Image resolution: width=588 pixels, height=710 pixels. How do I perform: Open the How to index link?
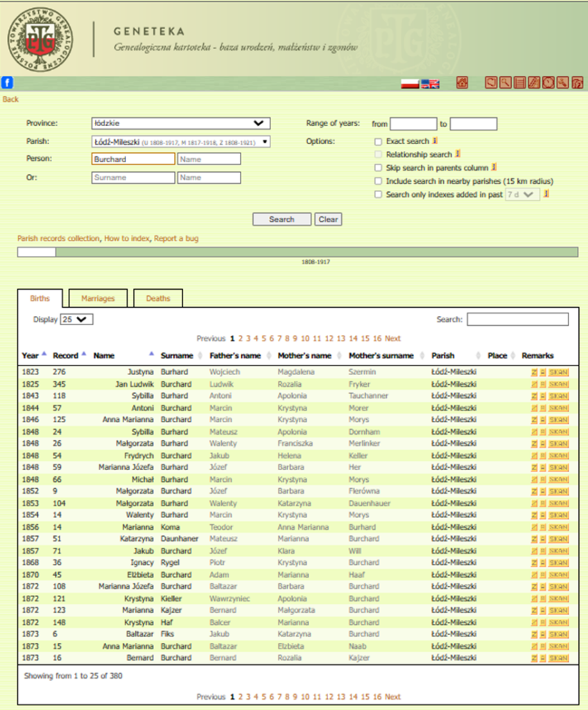click(127, 239)
